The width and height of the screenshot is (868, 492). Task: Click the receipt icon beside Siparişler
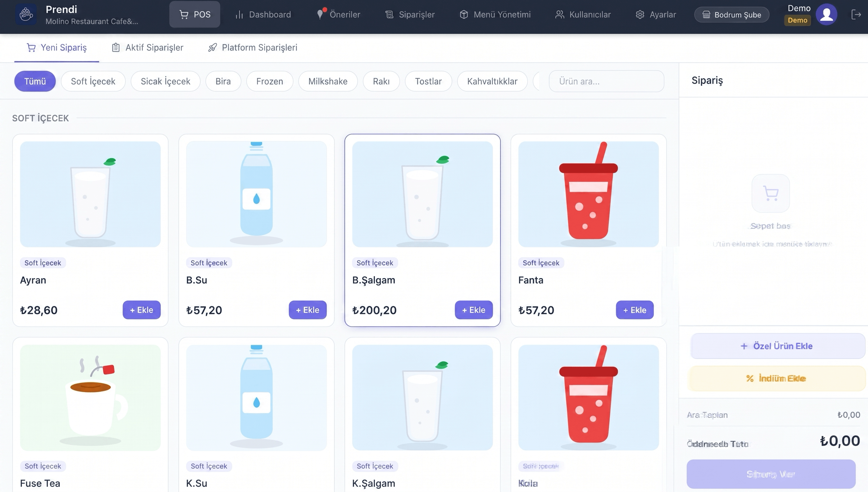[x=389, y=14]
